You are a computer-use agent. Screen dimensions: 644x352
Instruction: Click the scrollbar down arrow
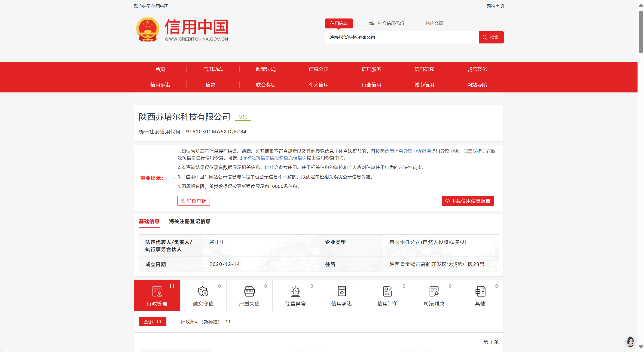coord(641,347)
